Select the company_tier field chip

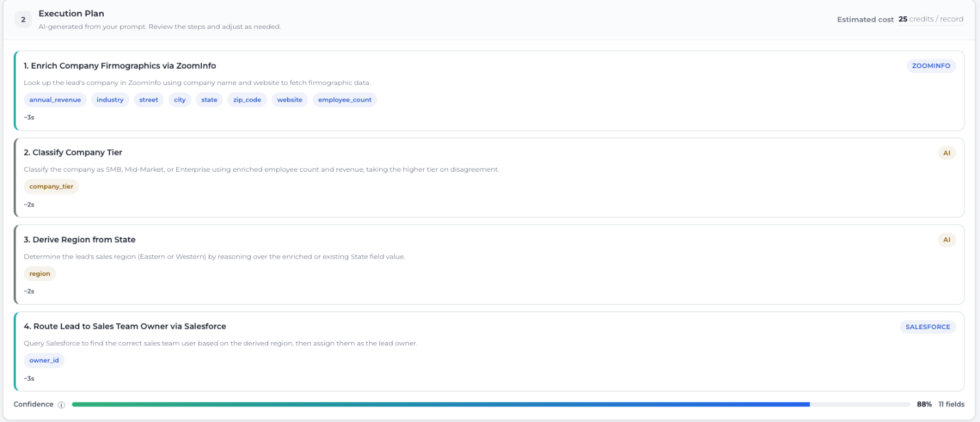[x=51, y=187]
